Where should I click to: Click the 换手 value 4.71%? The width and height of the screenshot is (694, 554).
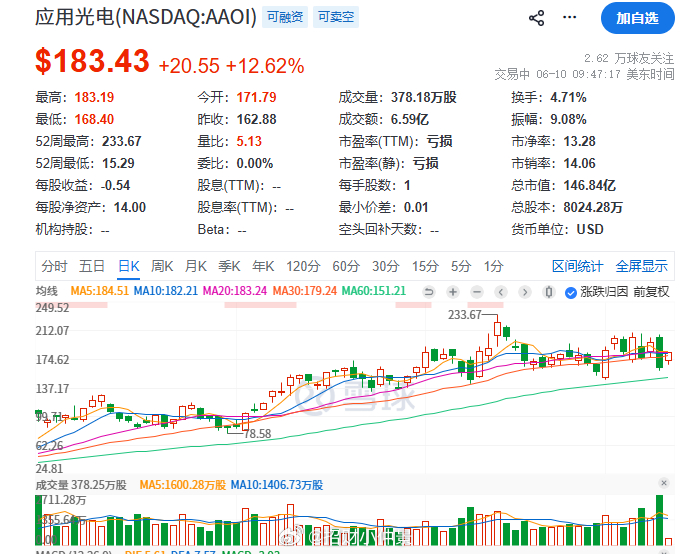[568, 97]
